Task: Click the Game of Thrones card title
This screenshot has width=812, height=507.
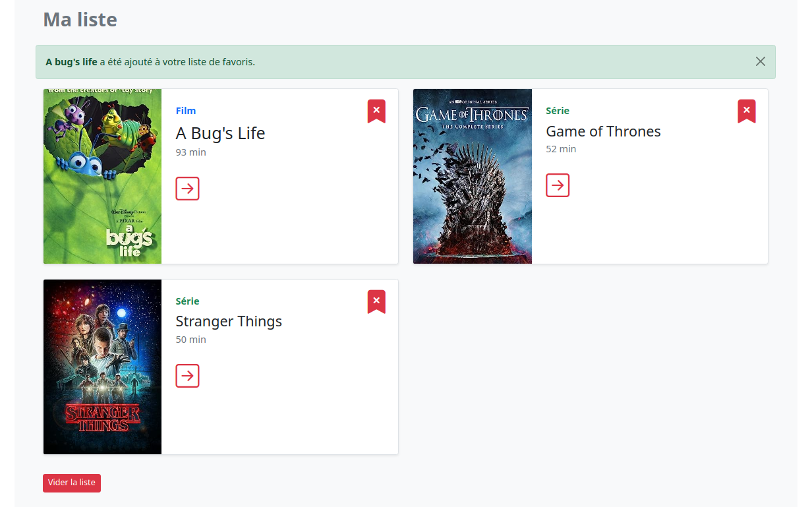Action: coord(603,131)
